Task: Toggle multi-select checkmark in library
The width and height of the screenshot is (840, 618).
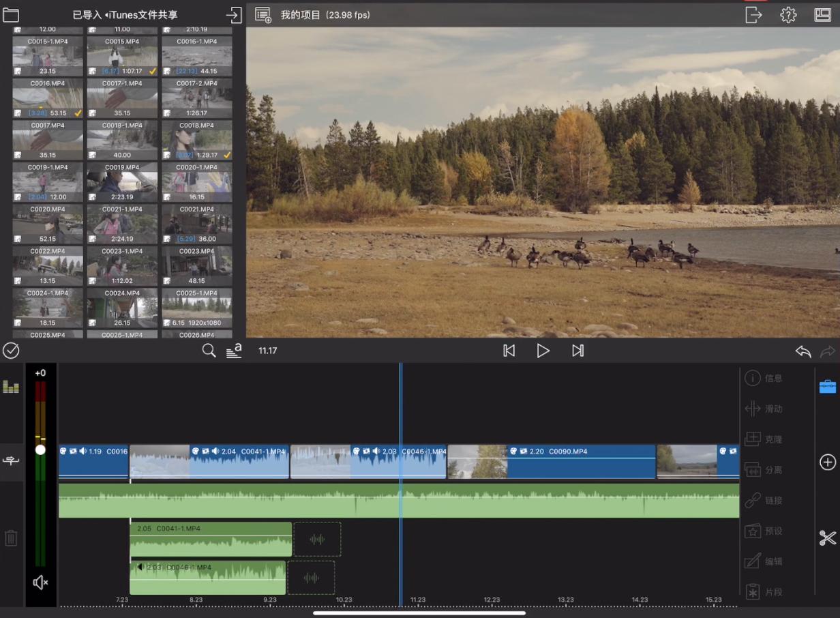Action: click(11, 351)
